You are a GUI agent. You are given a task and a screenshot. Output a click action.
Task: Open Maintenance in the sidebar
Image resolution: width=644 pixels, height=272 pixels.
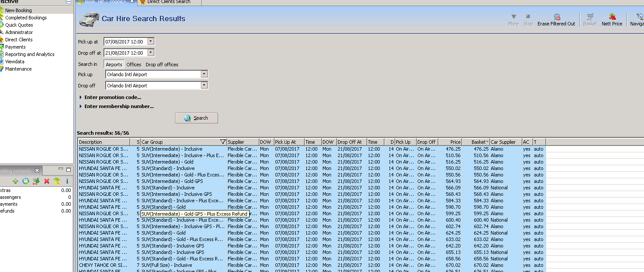pos(18,69)
